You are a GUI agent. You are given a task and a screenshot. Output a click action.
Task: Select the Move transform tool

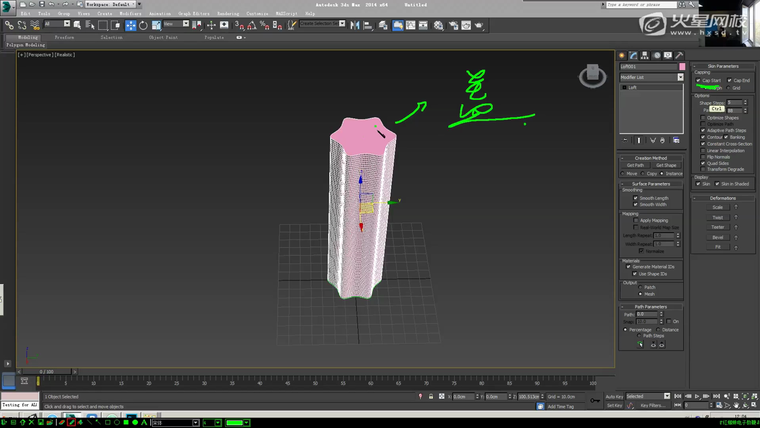131,25
